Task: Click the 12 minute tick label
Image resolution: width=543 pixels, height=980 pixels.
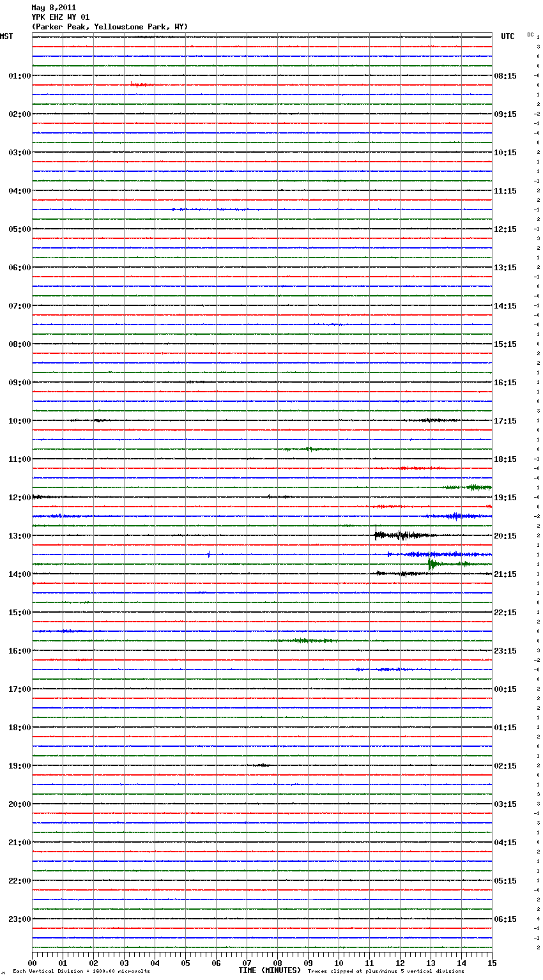Action: click(x=400, y=963)
